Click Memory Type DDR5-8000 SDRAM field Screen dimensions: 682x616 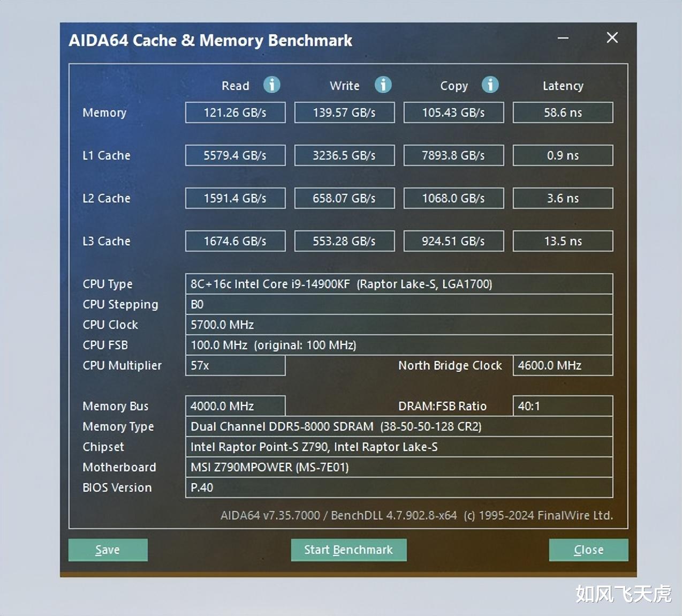pos(399,426)
